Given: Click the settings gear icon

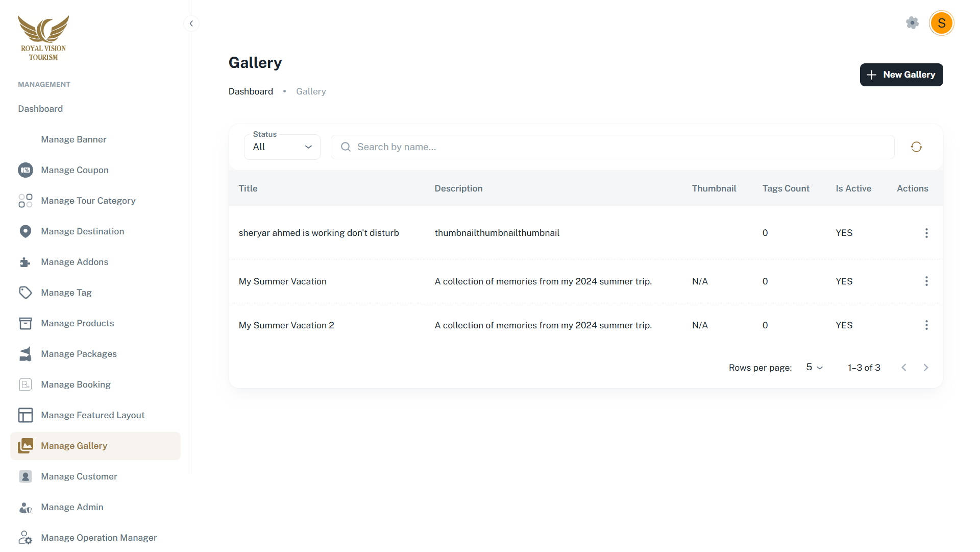Looking at the screenshot, I should [912, 23].
